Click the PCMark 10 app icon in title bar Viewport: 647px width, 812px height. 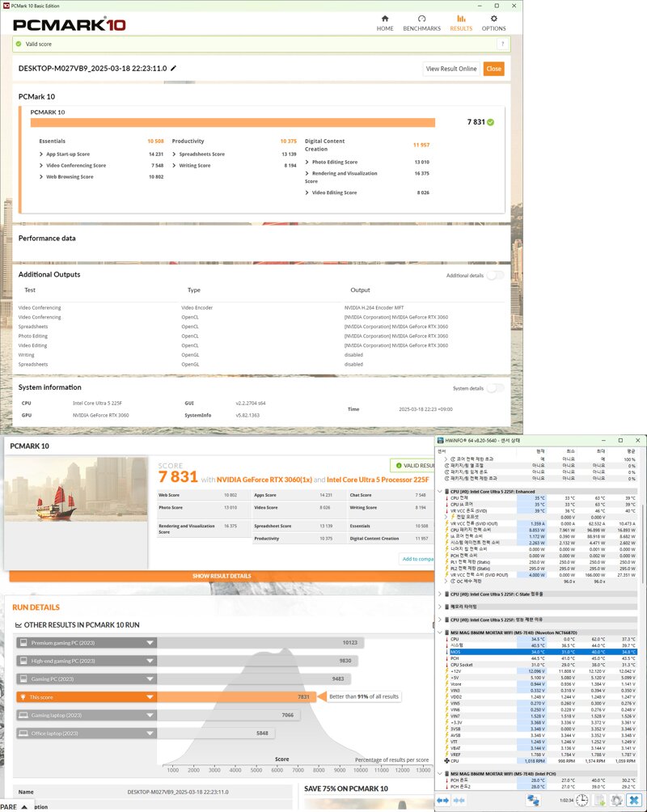click(6, 6)
